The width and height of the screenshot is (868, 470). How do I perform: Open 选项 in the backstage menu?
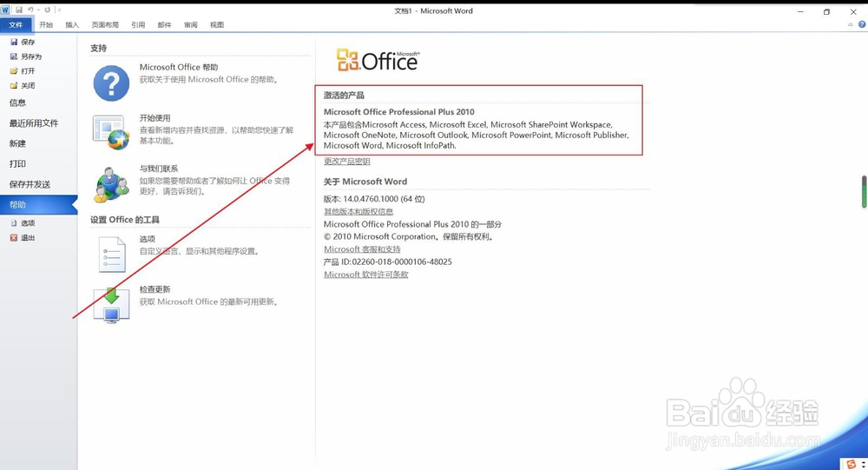tap(23, 222)
